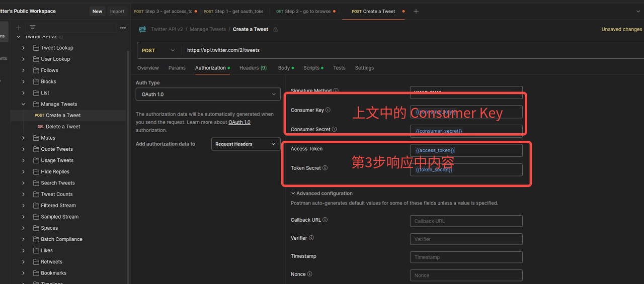Screen dimensions: 644x284
Task: Click the plus icon to create a new collection
Action: [19, 28]
